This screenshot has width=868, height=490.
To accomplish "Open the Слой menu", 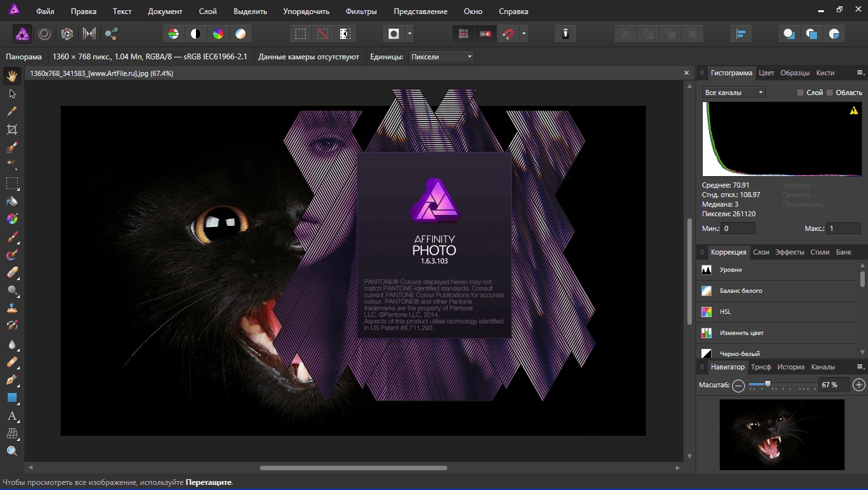I will click(x=208, y=11).
